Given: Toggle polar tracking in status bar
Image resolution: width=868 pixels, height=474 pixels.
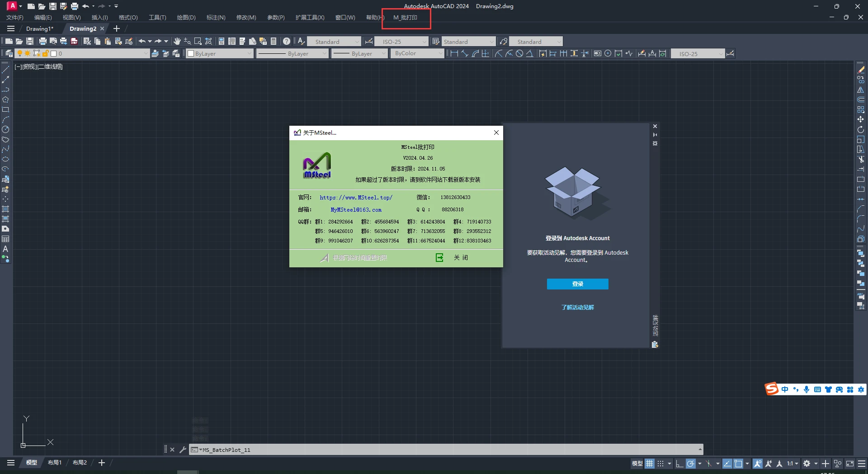Looking at the screenshot, I should click(690, 463).
